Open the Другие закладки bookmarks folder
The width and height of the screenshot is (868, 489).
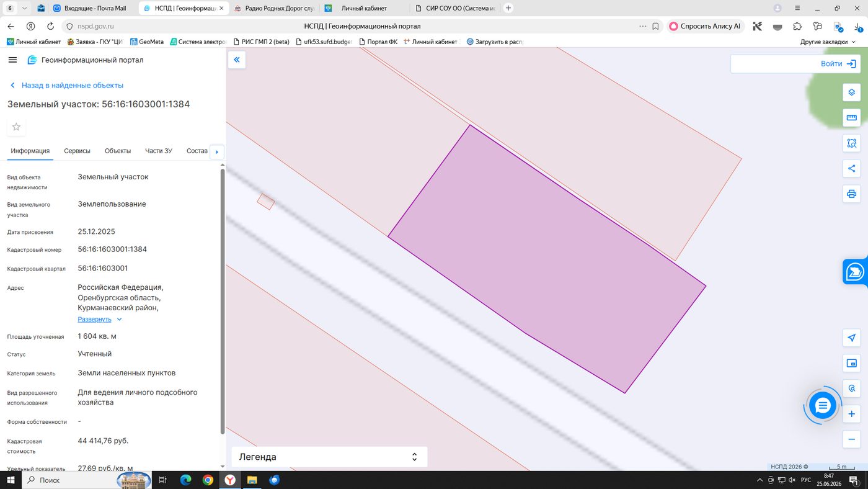(x=828, y=42)
